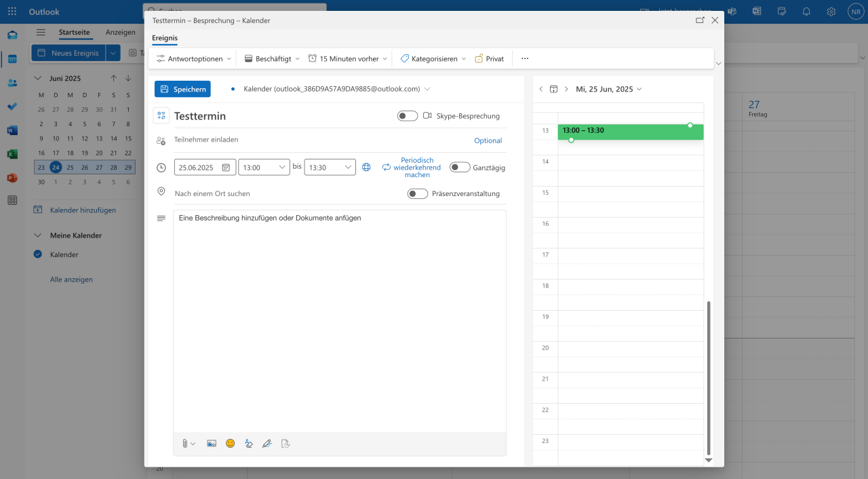Enable the Präsenzveranstaltung toggle
This screenshot has width=868, height=479.
tap(418, 193)
